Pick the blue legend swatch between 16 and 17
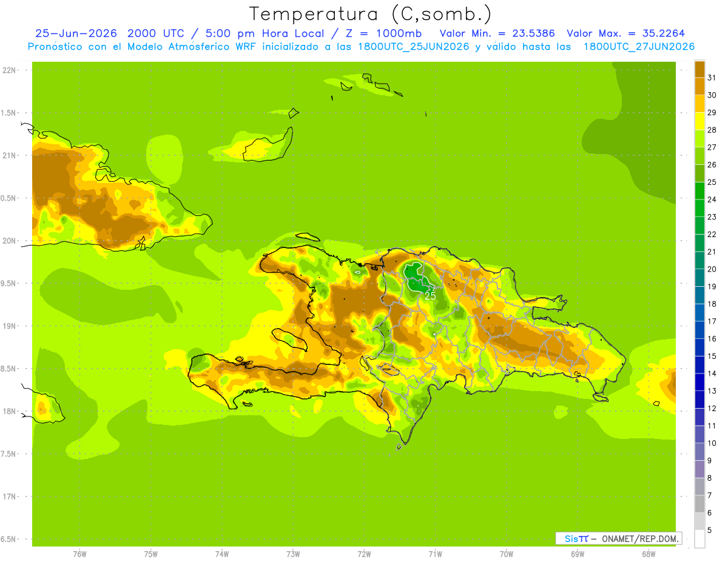This screenshot has width=728, height=562. pos(699,330)
